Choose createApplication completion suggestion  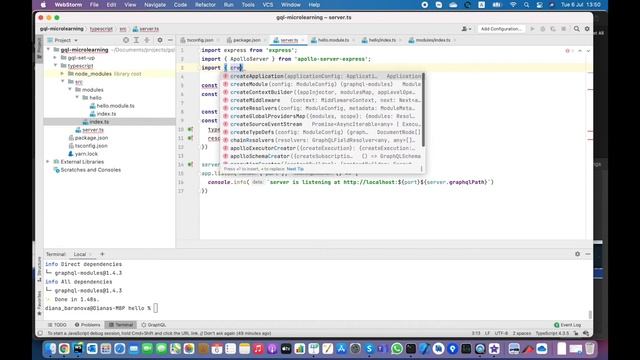[x=322, y=76]
